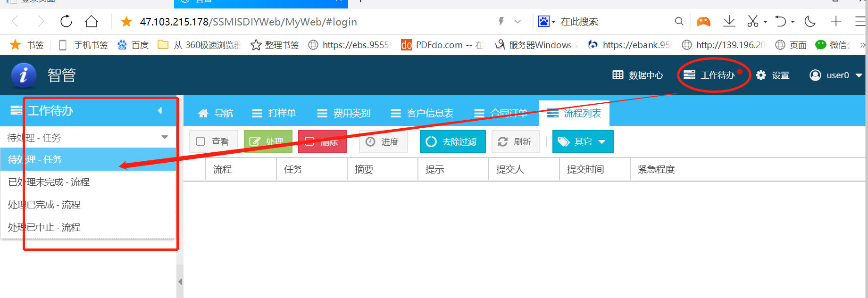Toggle the 查看 checkbox button
Screen dimensions: 868x298
(x=213, y=141)
